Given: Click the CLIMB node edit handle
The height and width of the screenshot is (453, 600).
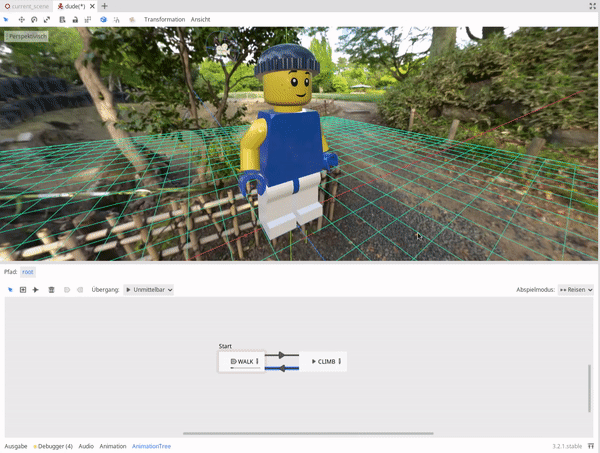Looking at the screenshot, I should [340, 361].
